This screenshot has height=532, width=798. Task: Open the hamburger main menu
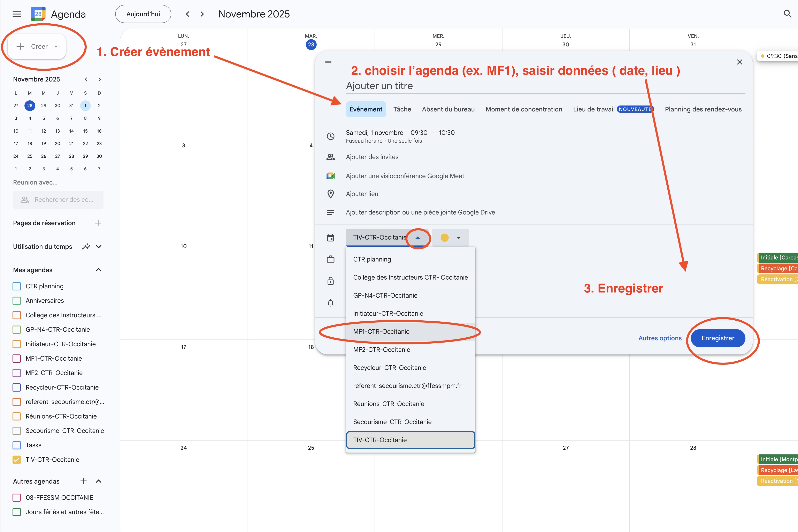coord(17,14)
